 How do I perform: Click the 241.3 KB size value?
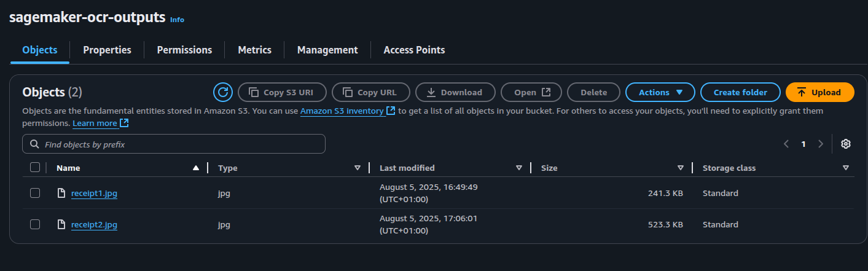click(665, 193)
